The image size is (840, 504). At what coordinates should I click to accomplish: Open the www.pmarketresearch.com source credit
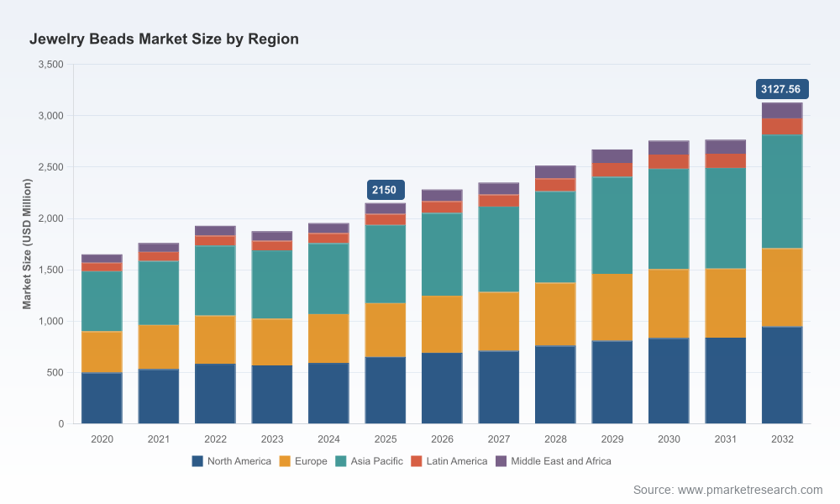point(750,490)
